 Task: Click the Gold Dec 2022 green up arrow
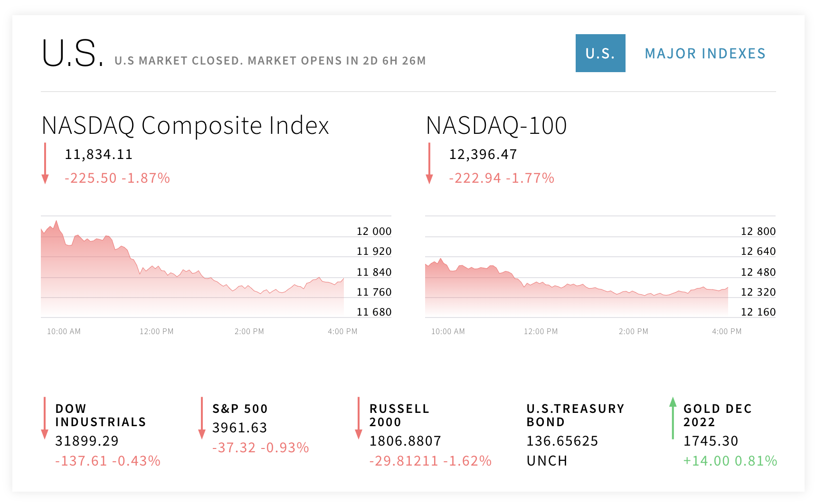[x=673, y=418]
